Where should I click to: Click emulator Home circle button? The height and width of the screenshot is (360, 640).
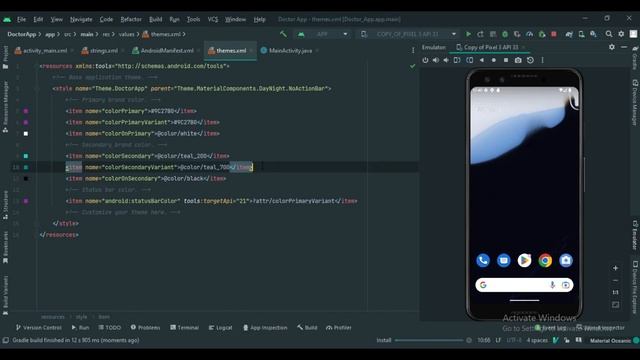click(494, 60)
